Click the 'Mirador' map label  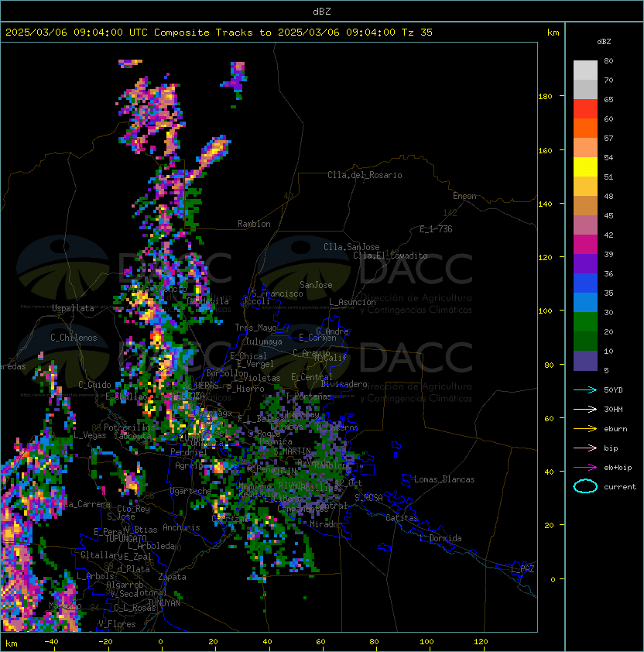pos(326,524)
